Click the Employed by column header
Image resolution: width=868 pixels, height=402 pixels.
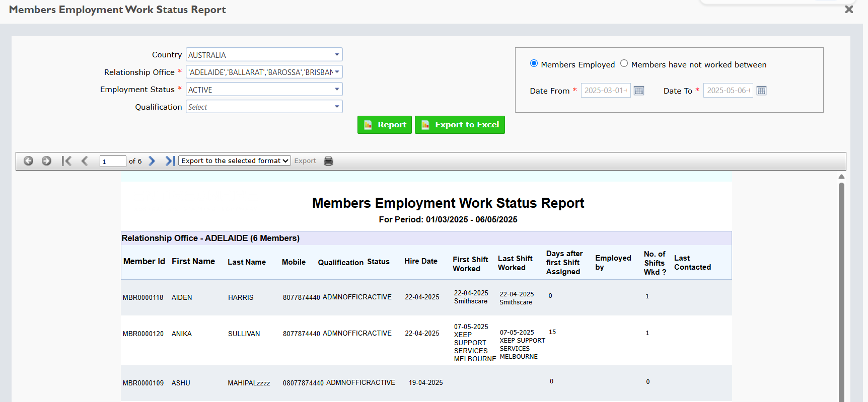click(x=613, y=263)
